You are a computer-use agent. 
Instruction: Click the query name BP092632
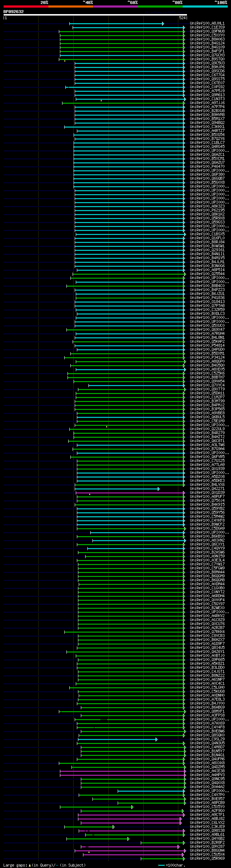(14, 12)
